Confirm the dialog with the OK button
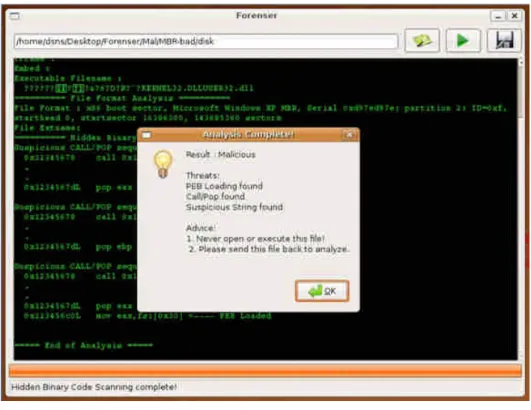This screenshot has width=531, height=410. click(x=322, y=291)
